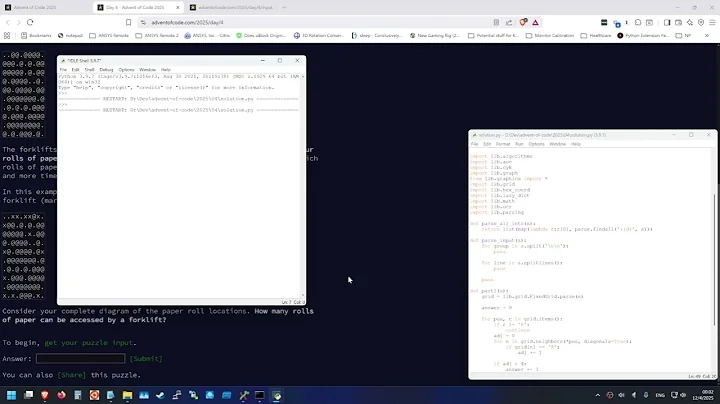This screenshot has width=720, height=404.
Task: Open Format menu in solution.py editor
Action: click(x=503, y=144)
